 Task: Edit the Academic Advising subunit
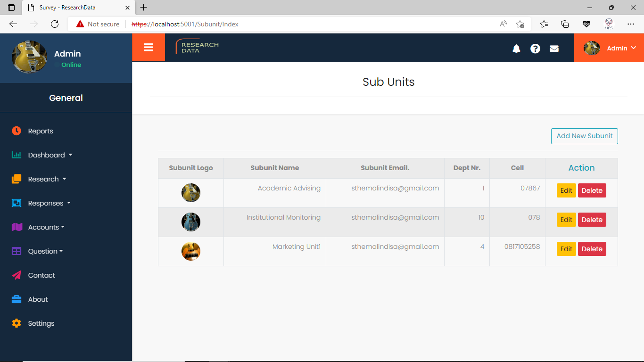(x=566, y=190)
